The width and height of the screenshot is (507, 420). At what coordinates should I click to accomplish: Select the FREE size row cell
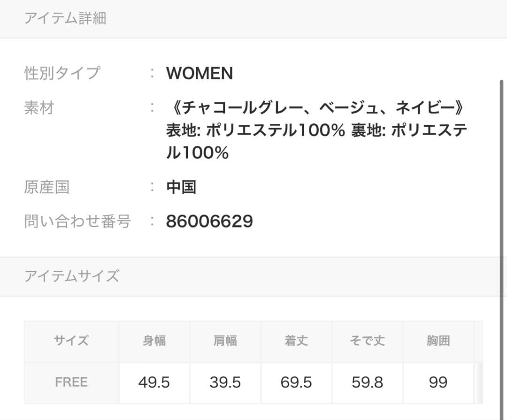pos(71,382)
